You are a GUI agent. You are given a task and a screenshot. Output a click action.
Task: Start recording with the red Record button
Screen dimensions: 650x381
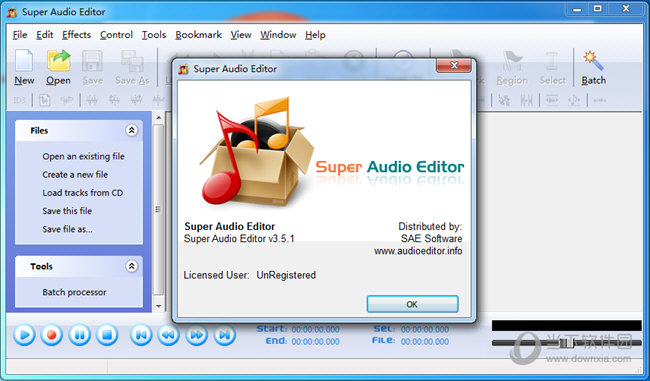(x=52, y=335)
